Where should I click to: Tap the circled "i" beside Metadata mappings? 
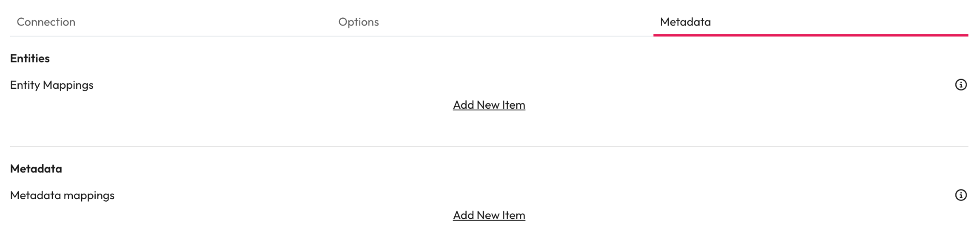[960, 195]
